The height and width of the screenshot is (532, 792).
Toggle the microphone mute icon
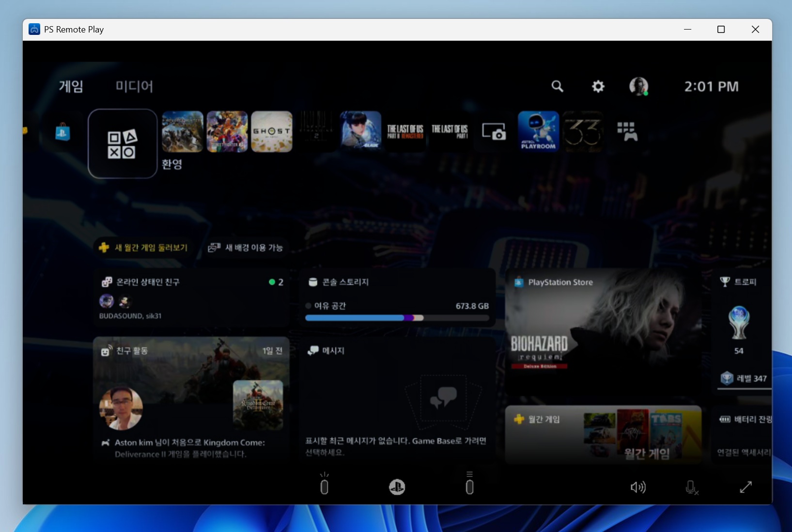[692, 487]
